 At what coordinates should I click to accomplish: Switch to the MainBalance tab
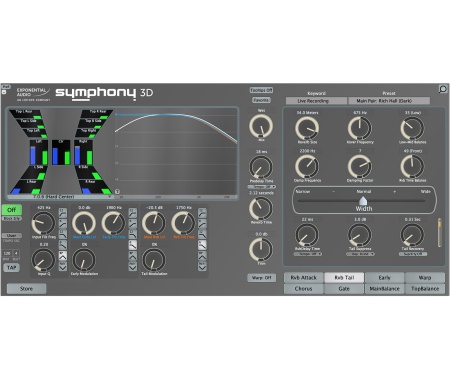click(385, 289)
